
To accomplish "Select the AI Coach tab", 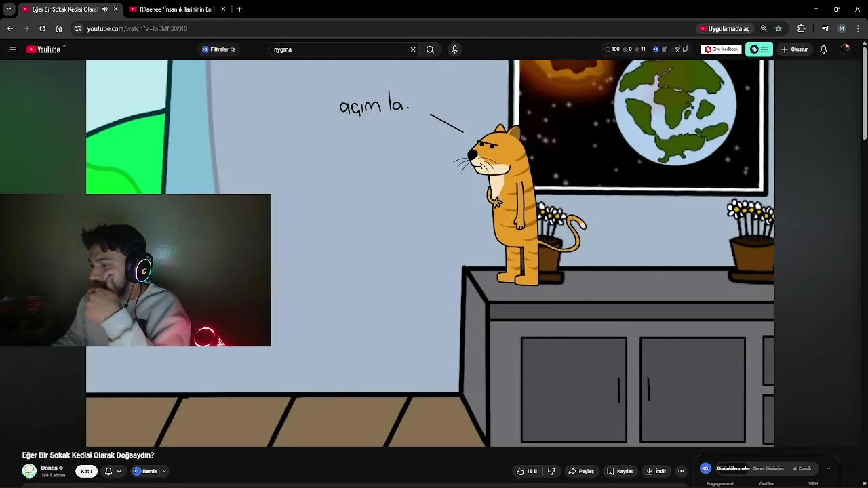I will click(802, 468).
